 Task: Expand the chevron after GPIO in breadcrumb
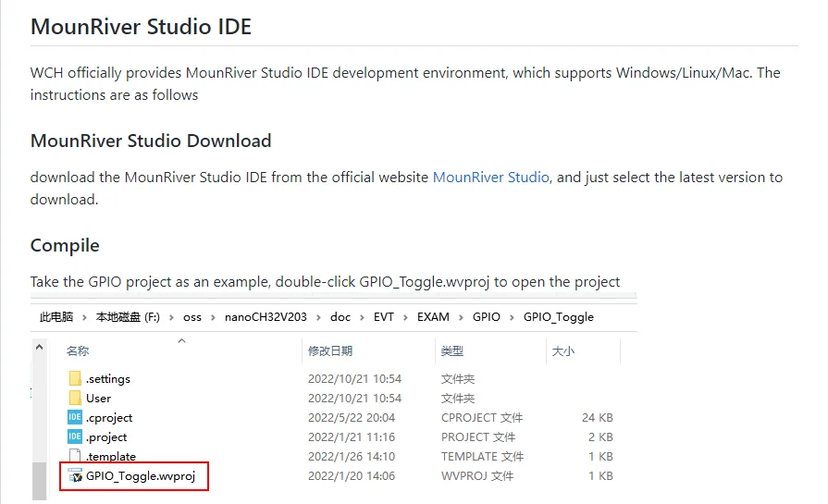pyautogui.click(x=512, y=317)
